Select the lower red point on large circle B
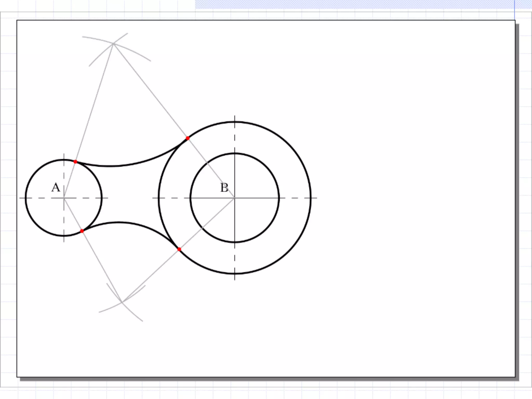Image resolution: width=532 pixels, height=399 pixels. [x=179, y=249]
